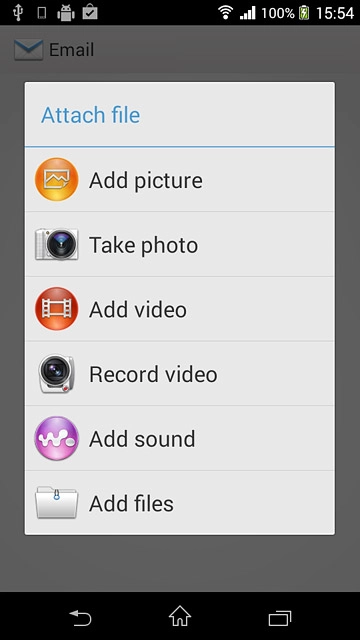This screenshot has height=640, width=360.
Task: Tap the camera icon for Take photo
Action: [x=56, y=244]
